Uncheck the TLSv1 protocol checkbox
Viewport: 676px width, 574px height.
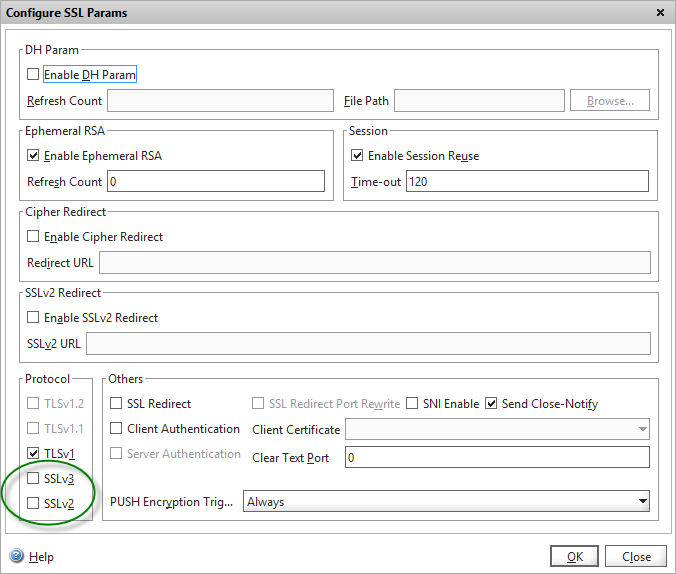(x=34, y=453)
